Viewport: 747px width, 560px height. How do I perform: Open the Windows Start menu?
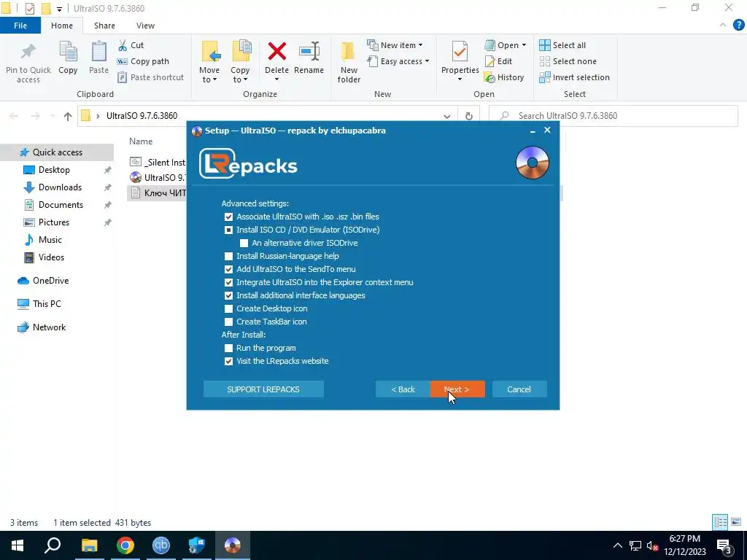pyautogui.click(x=18, y=545)
